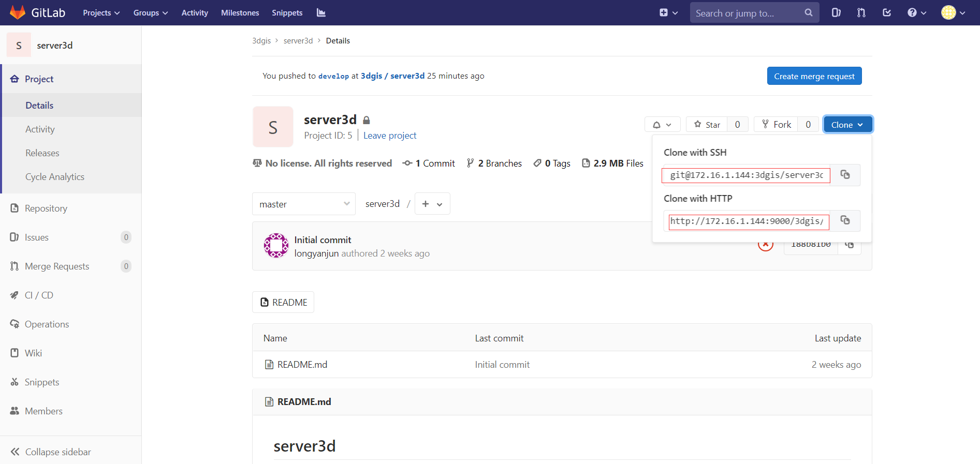The height and width of the screenshot is (464, 980).
Task: Open Initial commit message link
Action: coord(323,240)
